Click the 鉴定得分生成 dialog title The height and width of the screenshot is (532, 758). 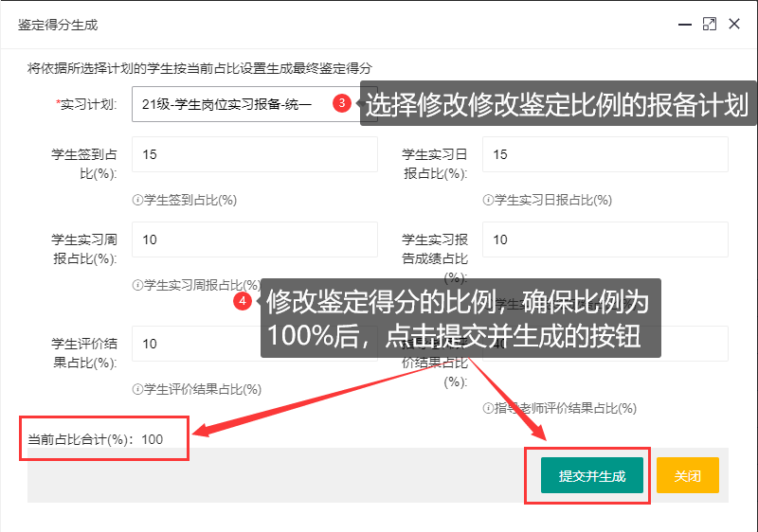[58, 25]
